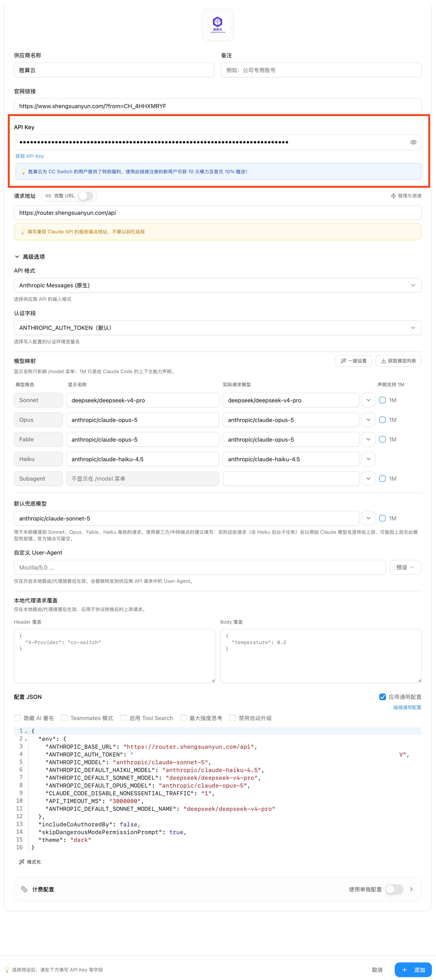The image size is (436, 980).
Task: Open the 认证字段 dropdown
Action: [x=217, y=328]
